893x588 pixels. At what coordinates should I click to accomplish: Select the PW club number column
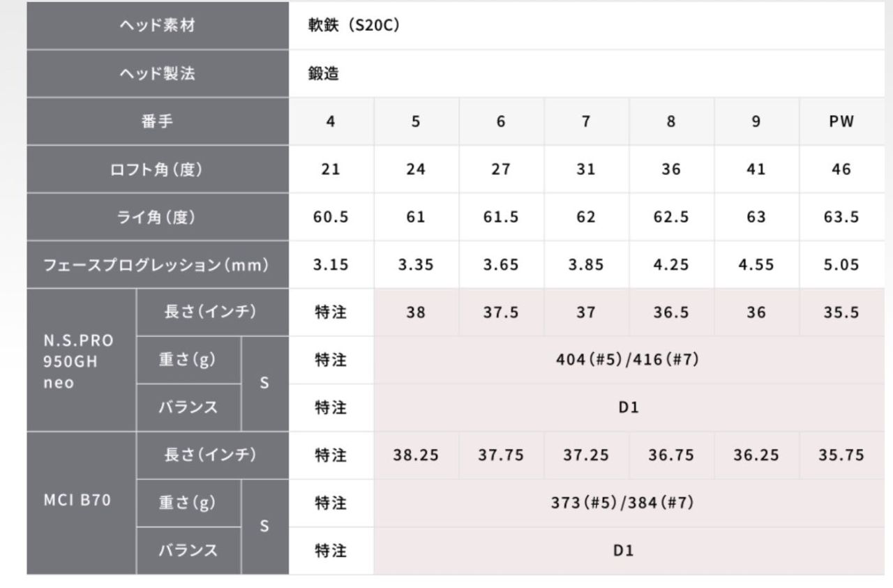tap(841, 121)
